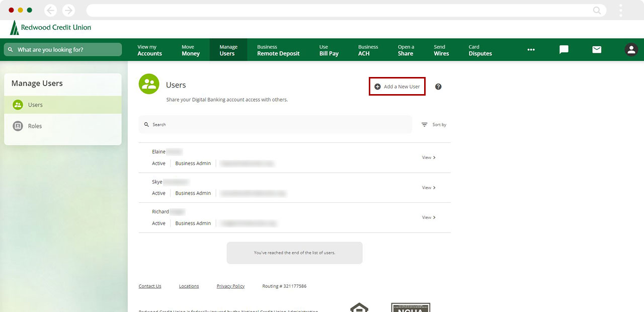The width and height of the screenshot is (644, 312).
Task: Click the 'What are you looking for?' search box
Action: tap(63, 49)
